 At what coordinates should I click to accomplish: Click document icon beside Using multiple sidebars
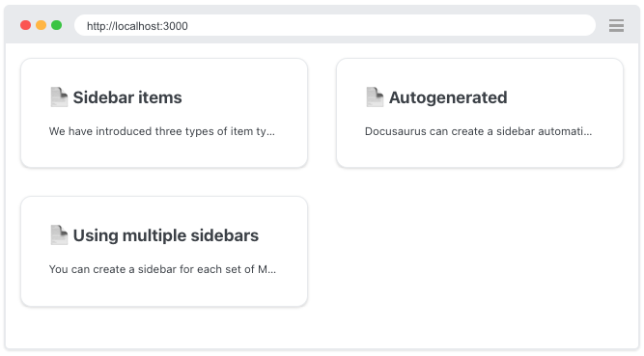(x=59, y=235)
